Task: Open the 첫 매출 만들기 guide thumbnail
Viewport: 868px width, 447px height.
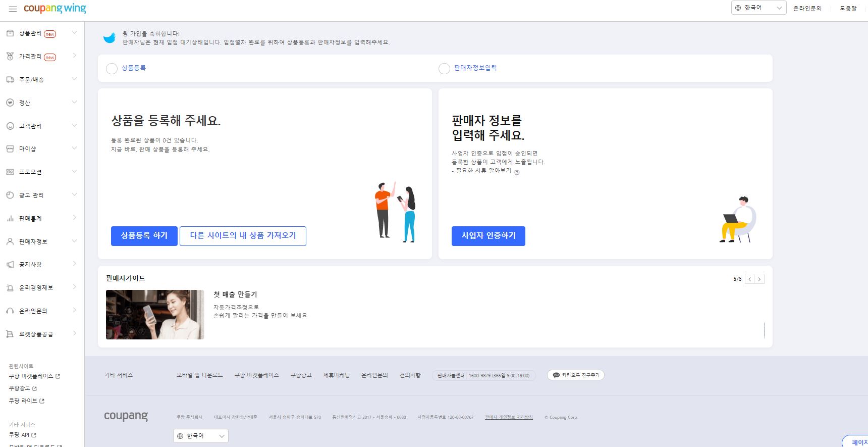Action: pos(155,315)
